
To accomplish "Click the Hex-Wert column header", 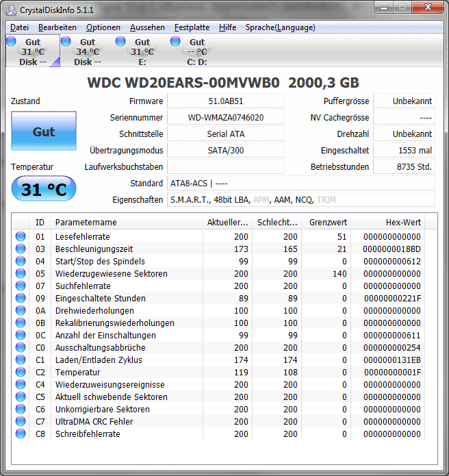I will (388, 222).
